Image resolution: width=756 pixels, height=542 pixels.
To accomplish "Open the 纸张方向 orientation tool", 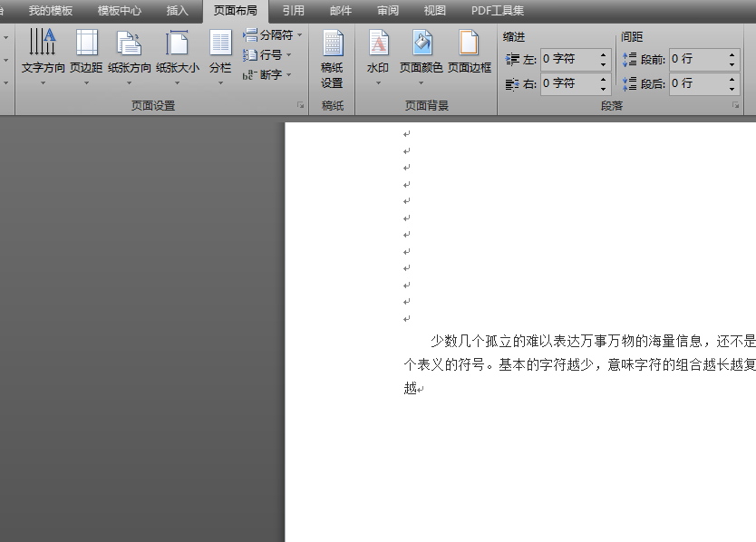I will click(130, 57).
